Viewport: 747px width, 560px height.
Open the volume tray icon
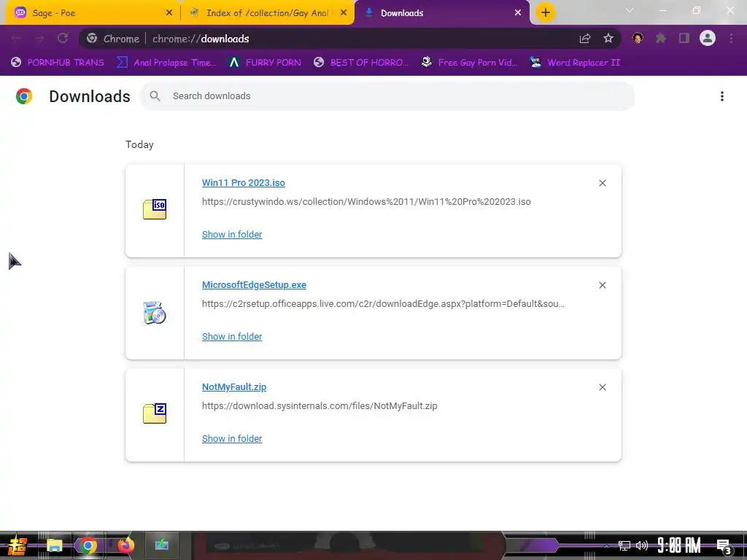click(x=642, y=545)
